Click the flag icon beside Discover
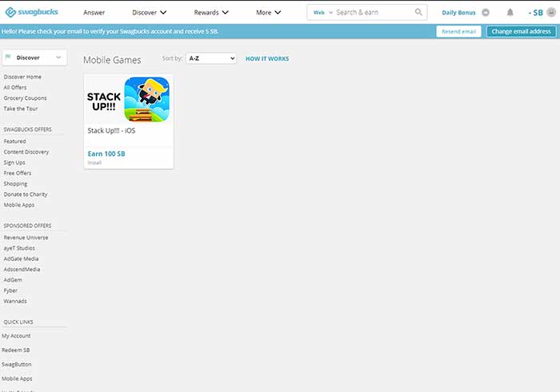This screenshot has height=392, width=560. [x=8, y=57]
